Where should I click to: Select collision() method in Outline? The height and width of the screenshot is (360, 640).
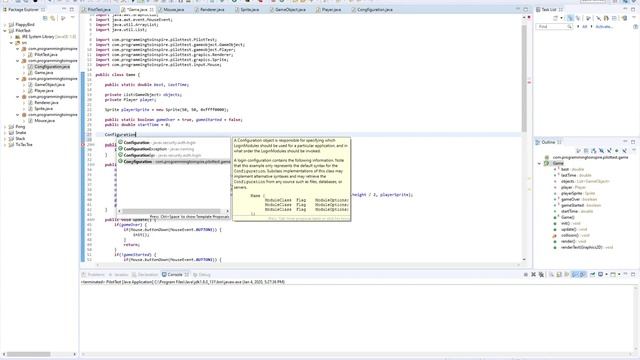click(576, 236)
